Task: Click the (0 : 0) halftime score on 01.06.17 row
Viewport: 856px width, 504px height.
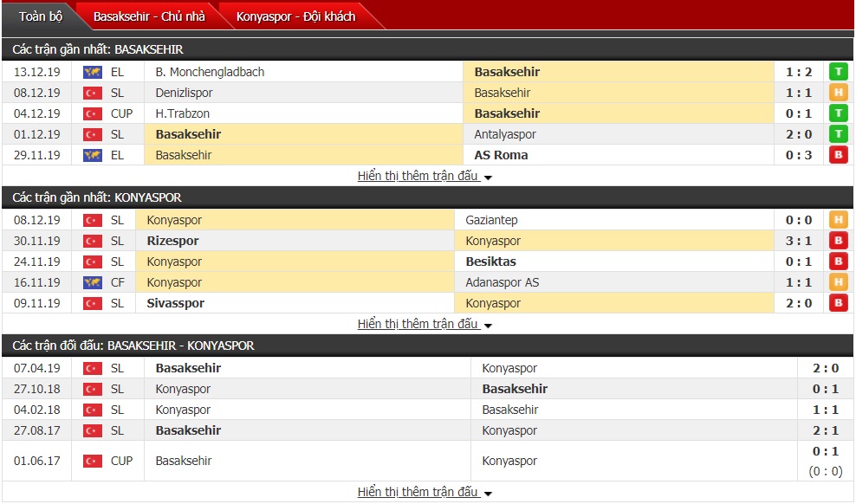Action: [x=826, y=471]
